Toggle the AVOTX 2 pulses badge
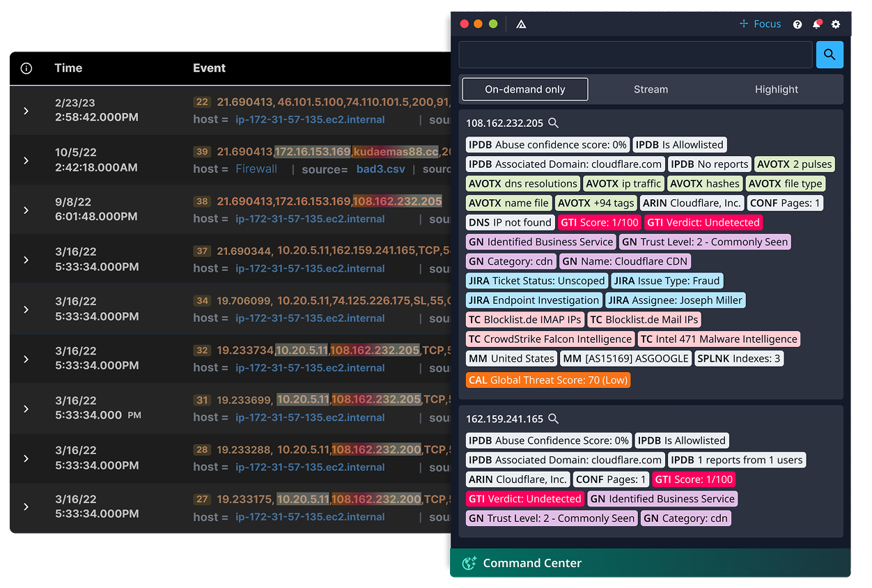Screen dimensions: 872x588 tap(793, 164)
